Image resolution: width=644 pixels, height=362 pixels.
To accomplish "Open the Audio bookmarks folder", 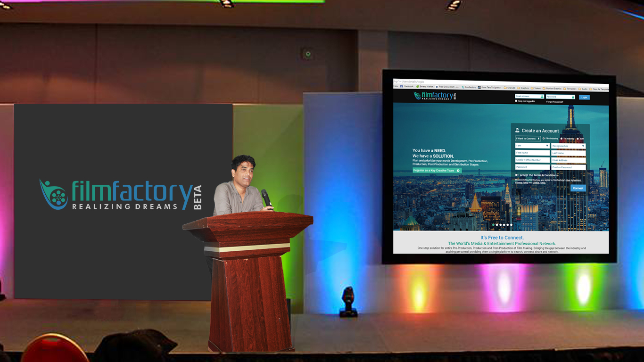I will [583, 89].
